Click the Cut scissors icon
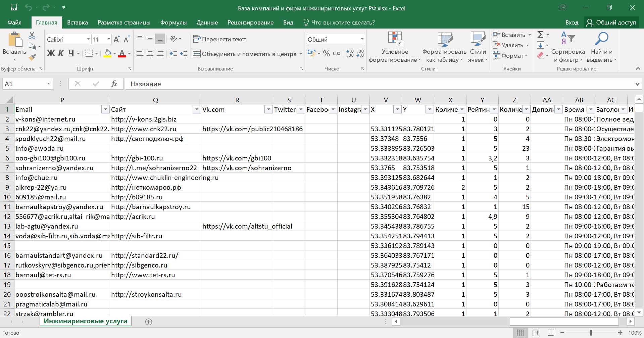Screen dimensions: 644x338 32,35
